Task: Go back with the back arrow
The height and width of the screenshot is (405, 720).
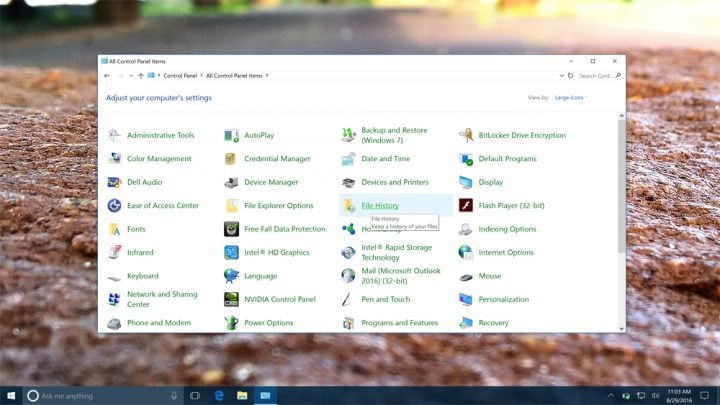Action: 107,76
